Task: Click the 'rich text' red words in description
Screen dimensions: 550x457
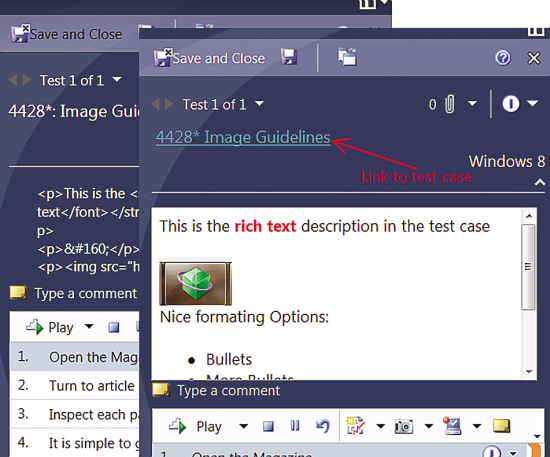Action: tap(265, 226)
